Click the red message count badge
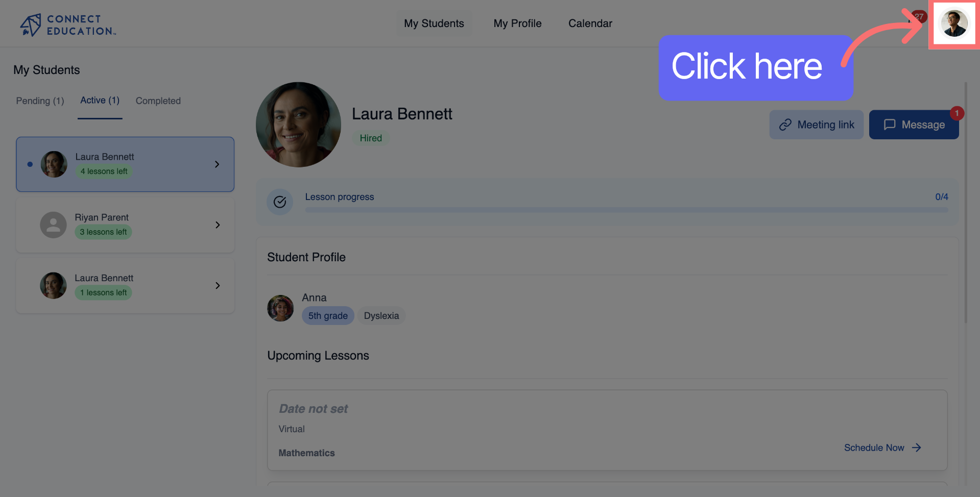Image resolution: width=980 pixels, height=497 pixels. coord(957,113)
